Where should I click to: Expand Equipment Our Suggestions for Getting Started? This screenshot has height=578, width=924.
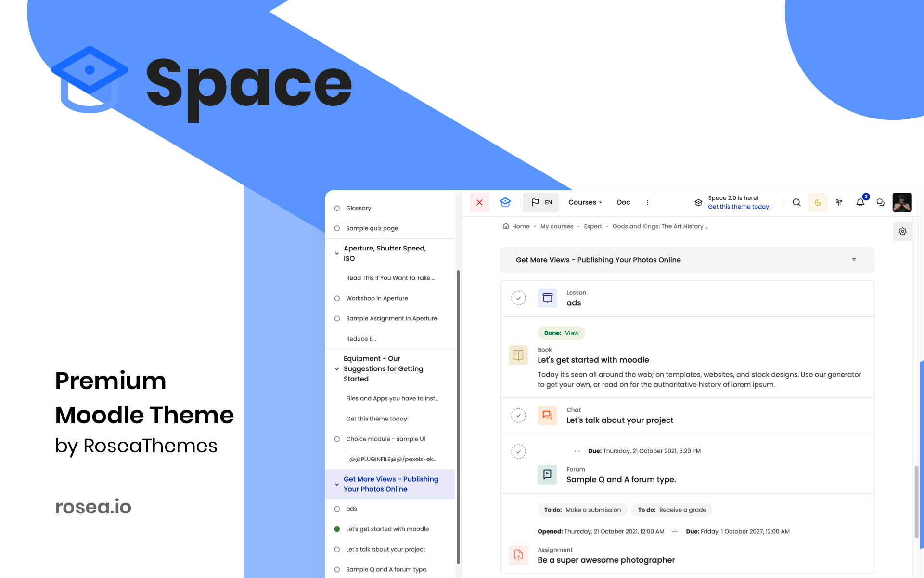click(x=338, y=369)
